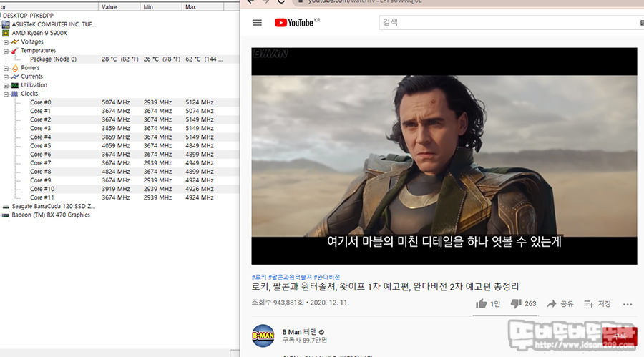Select the Core #0 clock row
The image size is (644, 357).
click(119, 102)
